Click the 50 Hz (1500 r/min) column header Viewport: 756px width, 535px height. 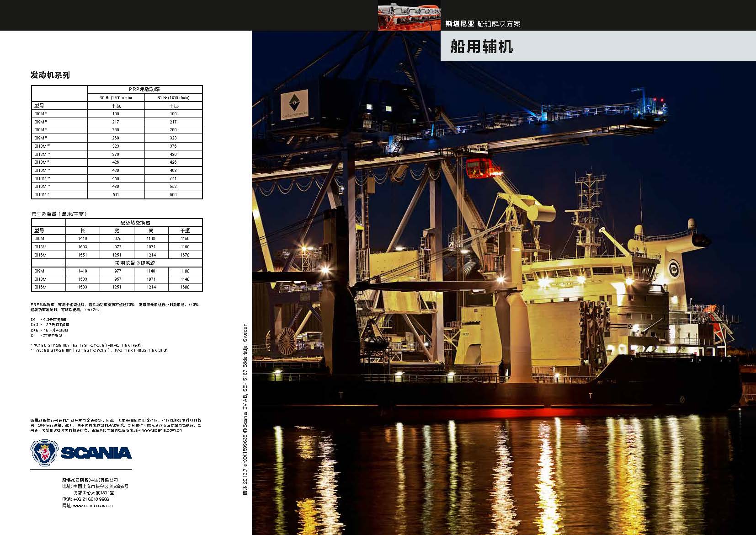(116, 97)
